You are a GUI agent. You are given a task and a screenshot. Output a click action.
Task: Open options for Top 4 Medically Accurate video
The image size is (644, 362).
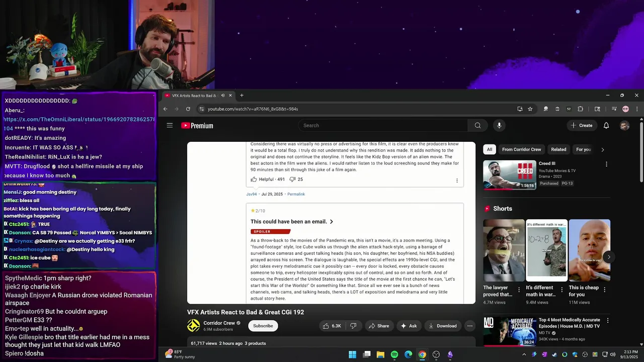pos(607,320)
